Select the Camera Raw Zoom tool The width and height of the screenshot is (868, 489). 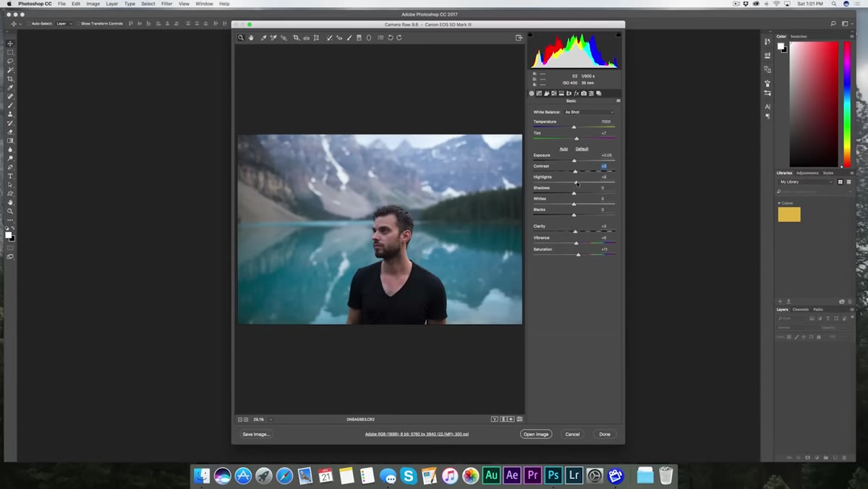pos(241,38)
